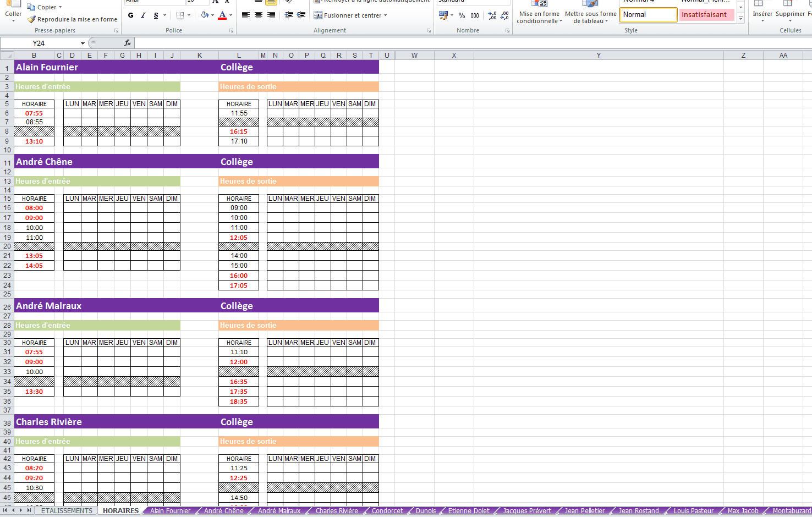Open the Name Box dropdown arrow
The height and width of the screenshot is (517, 812).
pos(83,43)
